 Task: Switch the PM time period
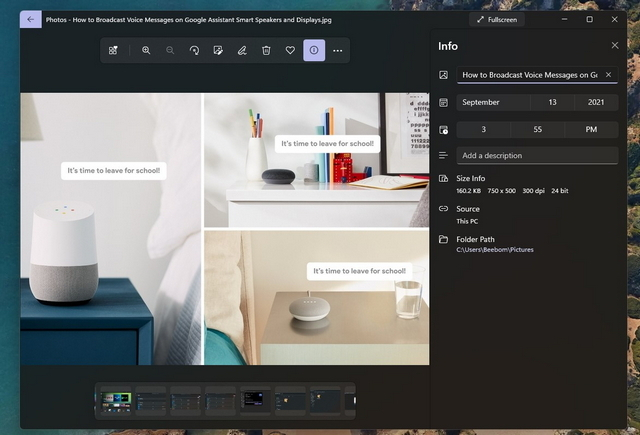click(591, 129)
